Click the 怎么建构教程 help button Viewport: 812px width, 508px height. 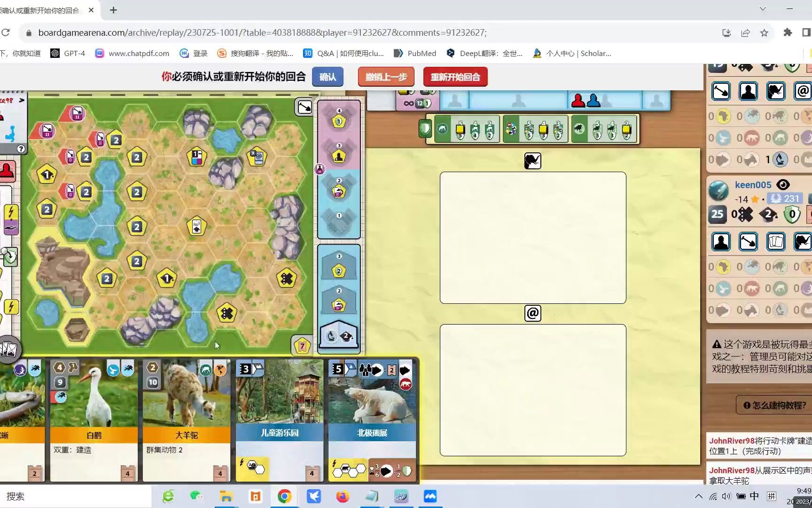(x=774, y=405)
